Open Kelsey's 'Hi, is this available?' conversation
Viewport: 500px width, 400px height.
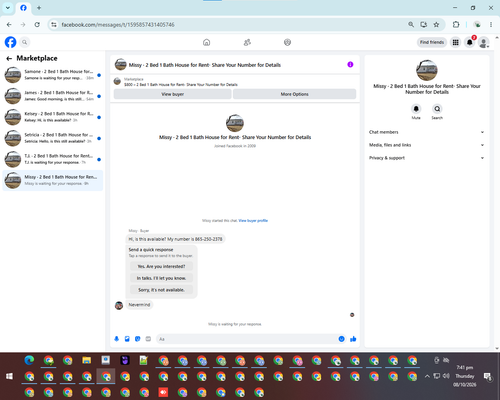(x=53, y=117)
